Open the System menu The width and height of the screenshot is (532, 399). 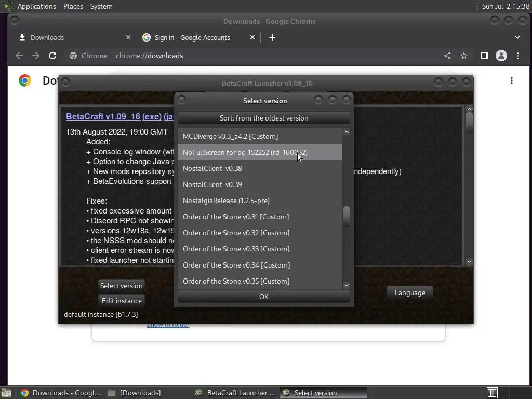point(101,6)
